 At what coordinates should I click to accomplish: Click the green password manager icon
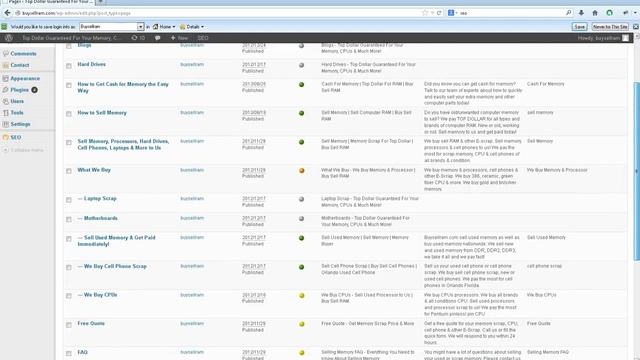tap(4, 27)
